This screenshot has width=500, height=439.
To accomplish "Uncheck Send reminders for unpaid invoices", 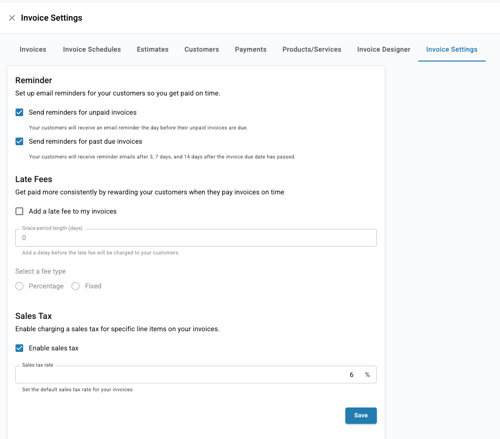I will click(x=19, y=112).
